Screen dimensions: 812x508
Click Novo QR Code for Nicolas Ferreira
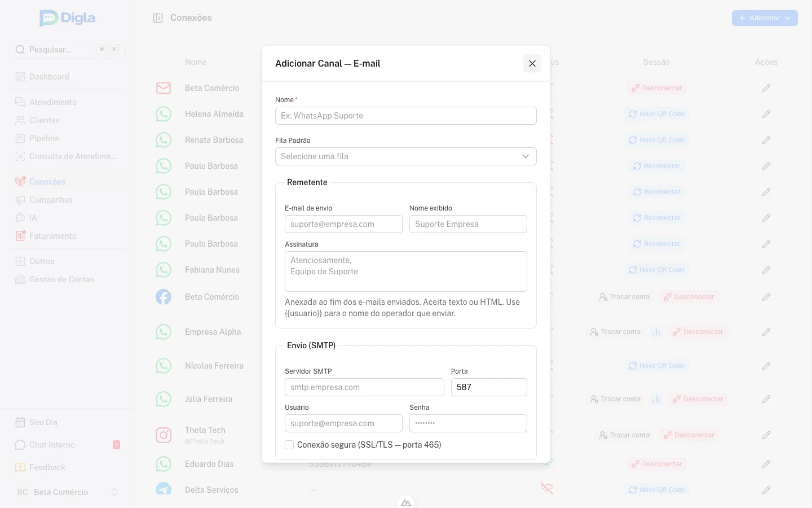click(656, 366)
